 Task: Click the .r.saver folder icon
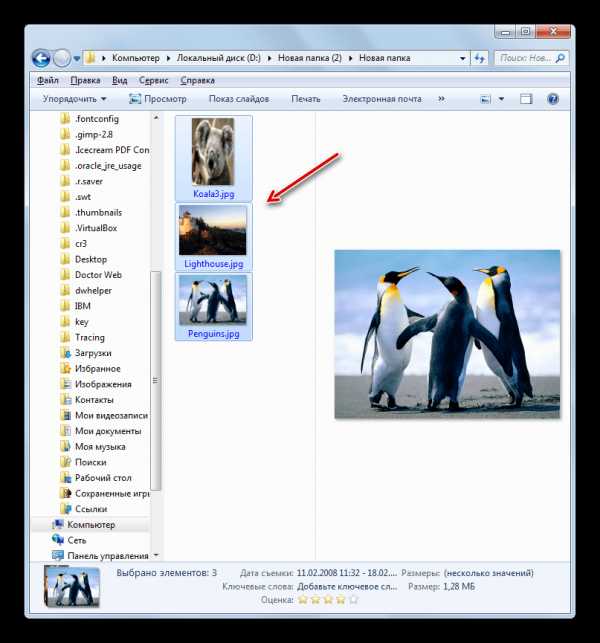[x=65, y=181]
